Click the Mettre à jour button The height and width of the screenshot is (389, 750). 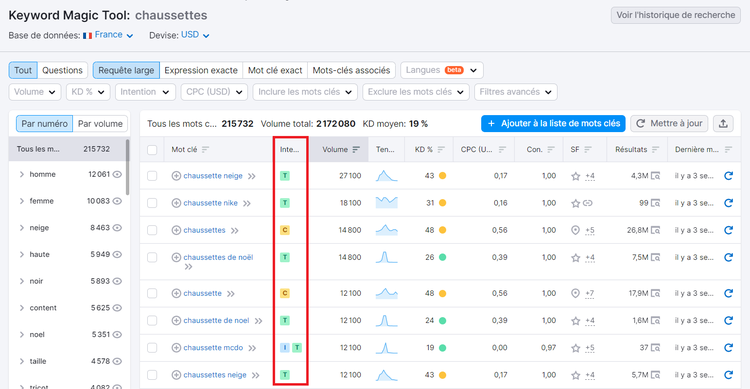669,123
